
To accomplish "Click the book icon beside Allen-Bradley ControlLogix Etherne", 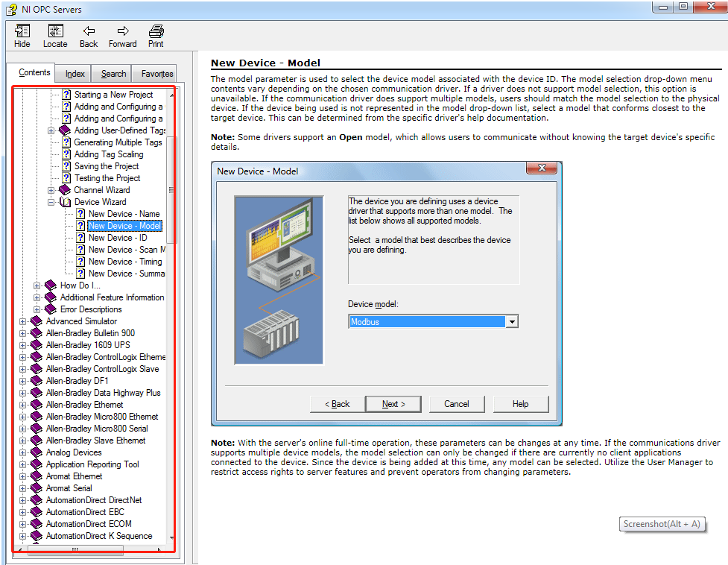I will (37, 357).
